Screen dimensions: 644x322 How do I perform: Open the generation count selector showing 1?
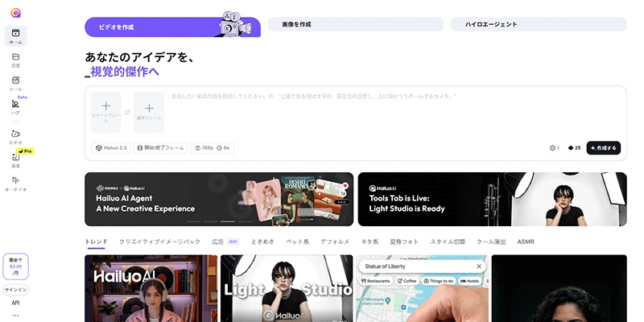coord(555,148)
